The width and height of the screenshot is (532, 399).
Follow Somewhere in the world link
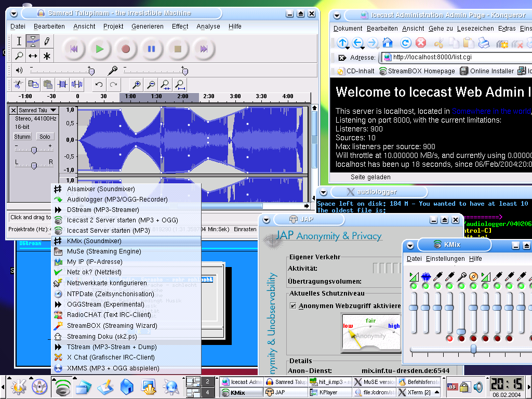click(x=491, y=111)
